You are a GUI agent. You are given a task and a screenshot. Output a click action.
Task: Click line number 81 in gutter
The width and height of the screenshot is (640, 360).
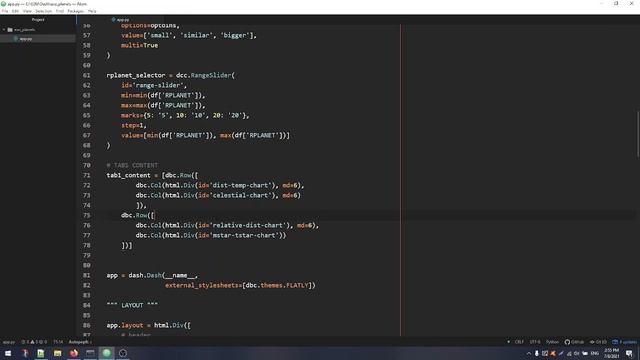click(86, 276)
